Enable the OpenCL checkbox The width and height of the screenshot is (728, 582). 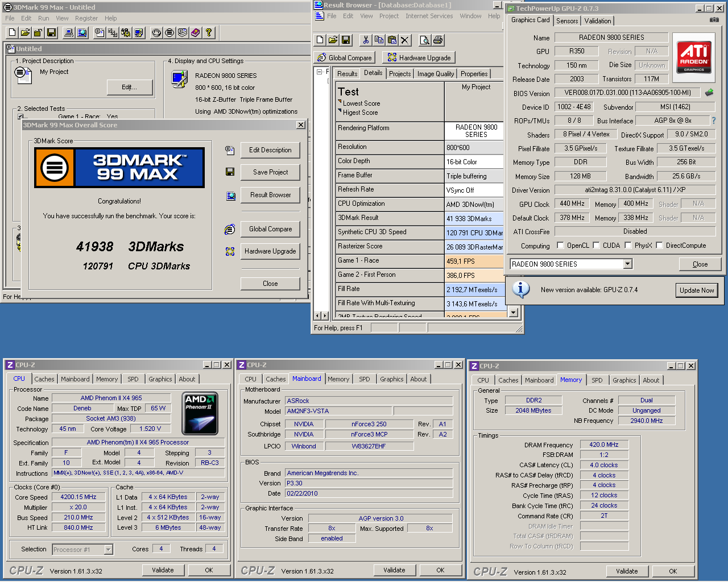coord(561,246)
